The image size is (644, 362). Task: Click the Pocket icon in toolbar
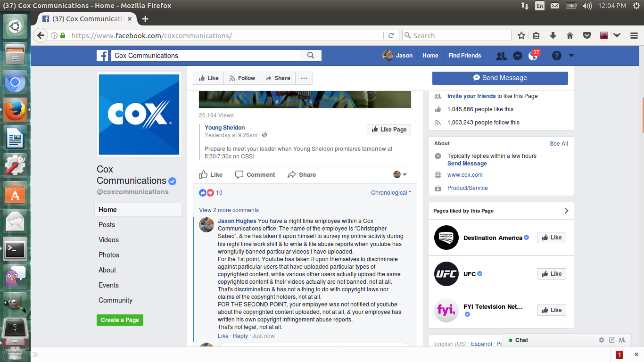tap(587, 35)
